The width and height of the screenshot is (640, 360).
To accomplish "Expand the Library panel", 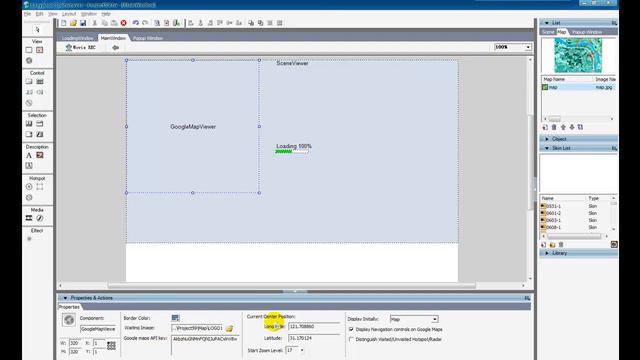I will 547,253.
